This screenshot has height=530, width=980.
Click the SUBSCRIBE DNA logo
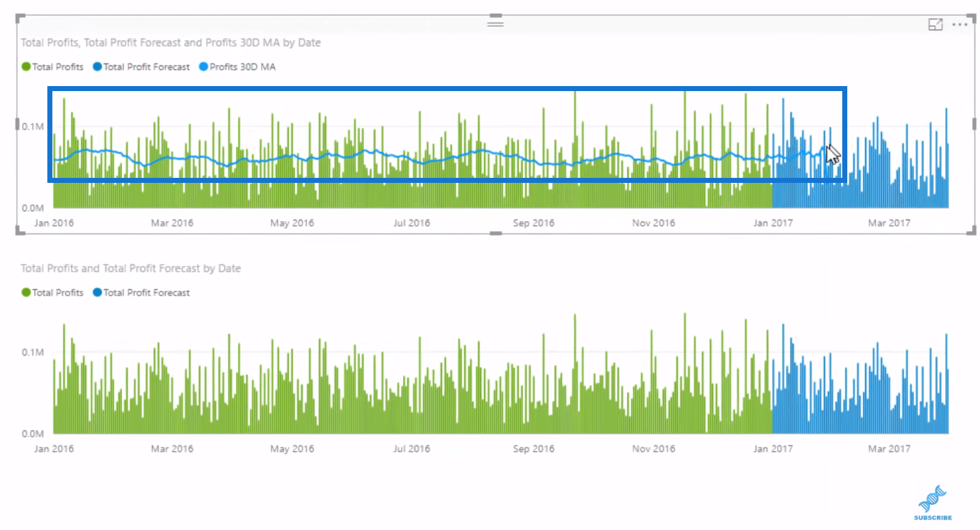(x=933, y=502)
